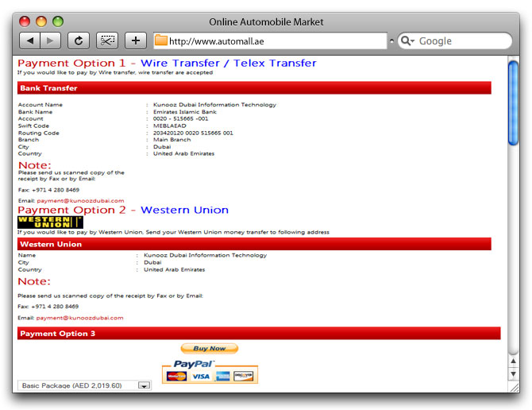532x410 pixels.
Task: Click the swift code MEBLAEAD
Action: tap(170, 126)
